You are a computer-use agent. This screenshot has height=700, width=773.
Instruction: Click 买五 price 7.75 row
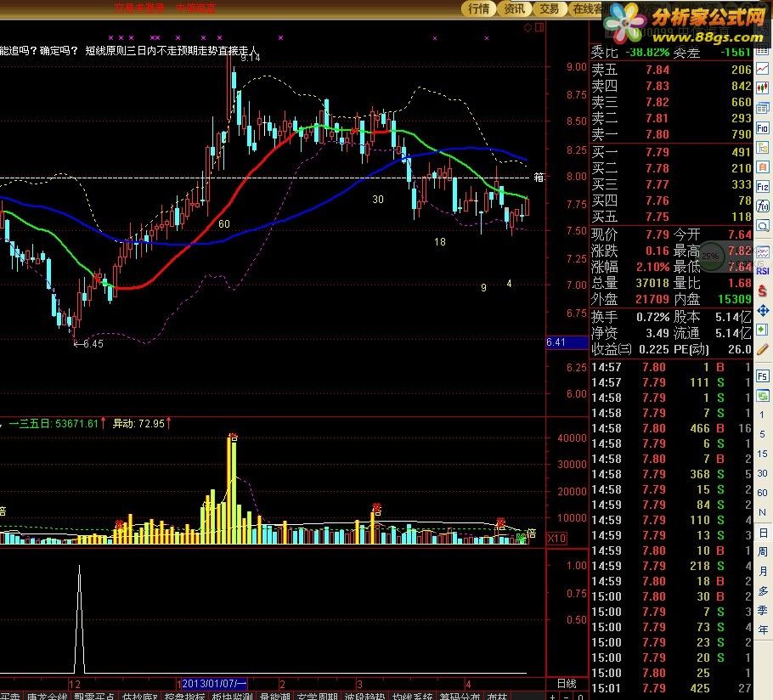click(x=671, y=217)
